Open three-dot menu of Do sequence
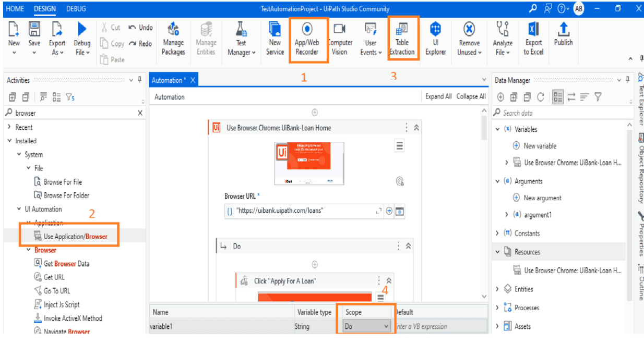 coord(399,246)
